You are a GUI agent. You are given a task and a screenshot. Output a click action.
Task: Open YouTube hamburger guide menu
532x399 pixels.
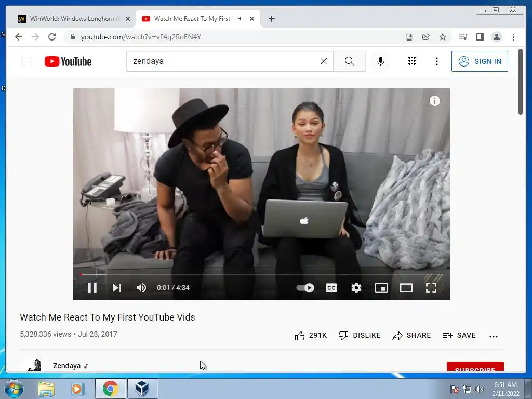(26, 61)
